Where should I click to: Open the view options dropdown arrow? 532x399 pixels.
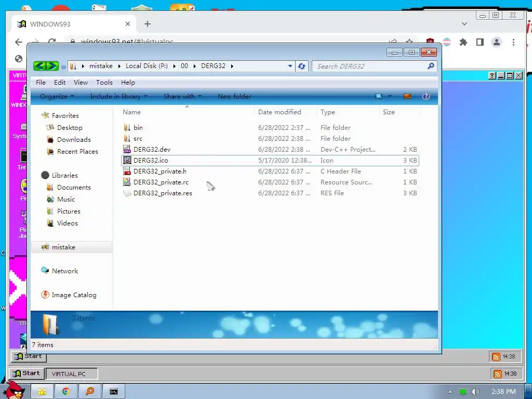[x=390, y=96]
